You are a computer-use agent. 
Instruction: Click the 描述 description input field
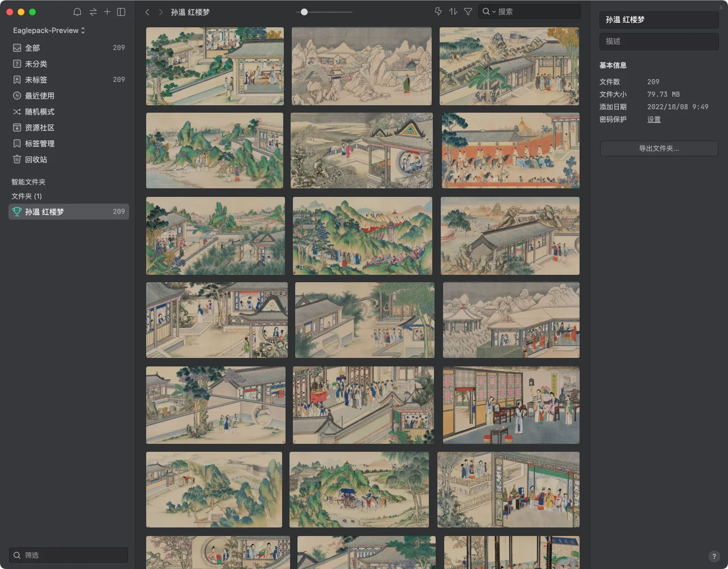click(659, 41)
